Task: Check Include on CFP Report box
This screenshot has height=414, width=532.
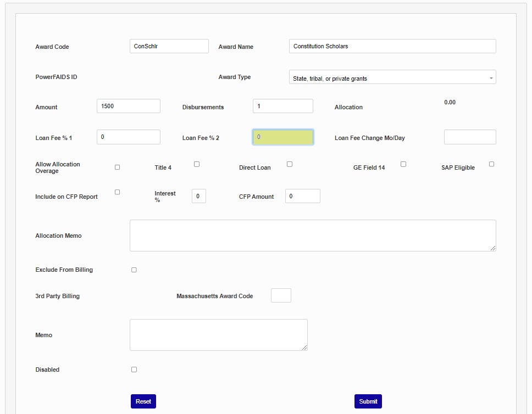Action: click(117, 192)
